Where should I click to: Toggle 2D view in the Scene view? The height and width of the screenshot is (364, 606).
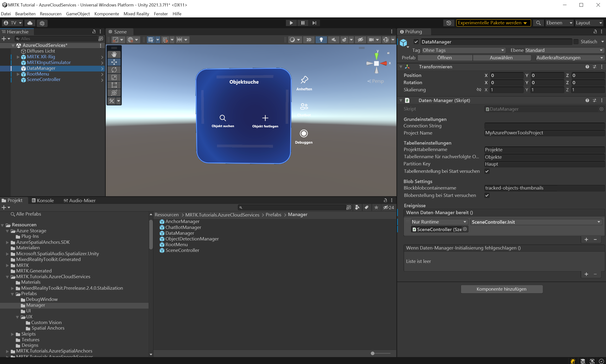[309, 39]
